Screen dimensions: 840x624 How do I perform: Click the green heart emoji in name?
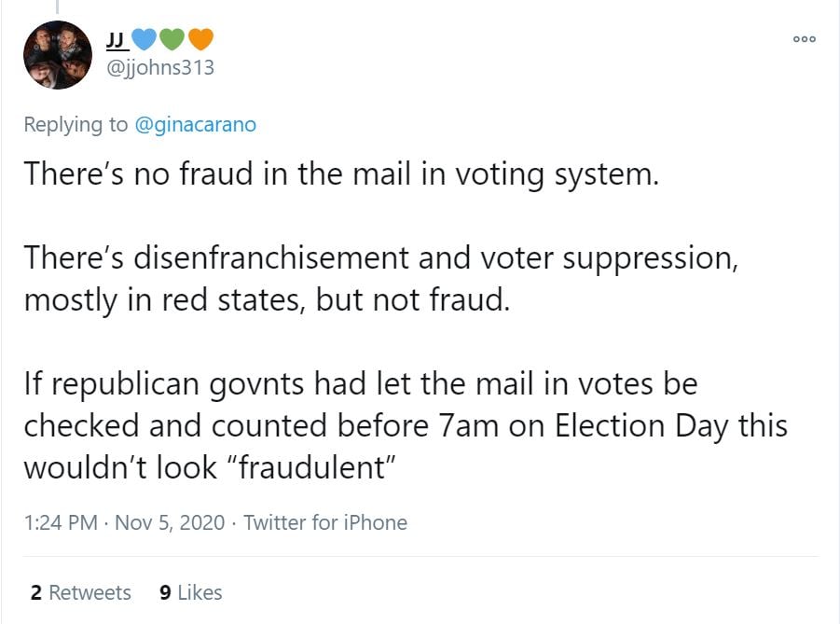pyautogui.click(x=172, y=39)
